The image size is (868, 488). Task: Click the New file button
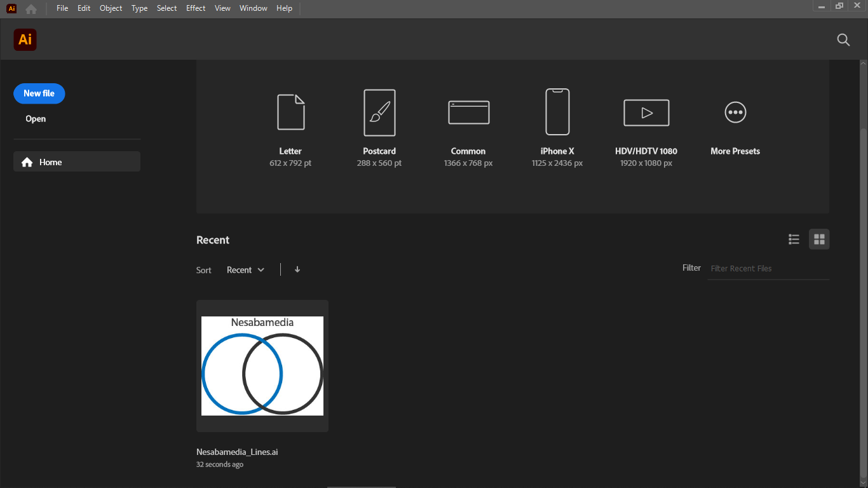tap(39, 93)
